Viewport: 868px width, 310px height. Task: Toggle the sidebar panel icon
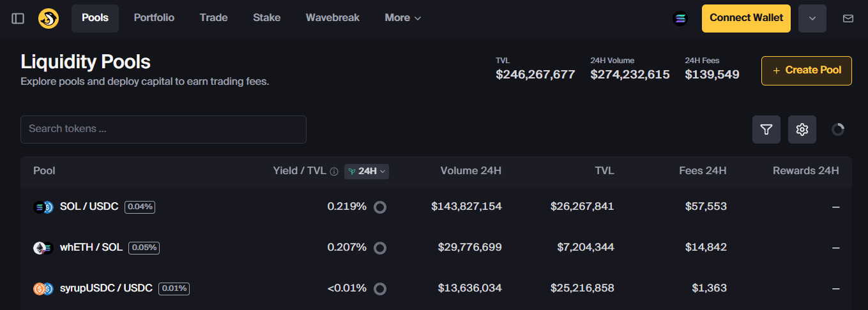[18, 18]
